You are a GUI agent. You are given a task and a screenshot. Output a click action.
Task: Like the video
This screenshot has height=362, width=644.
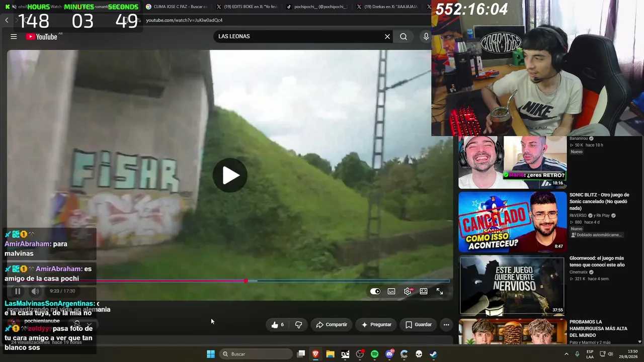click(x=277, y=325)
